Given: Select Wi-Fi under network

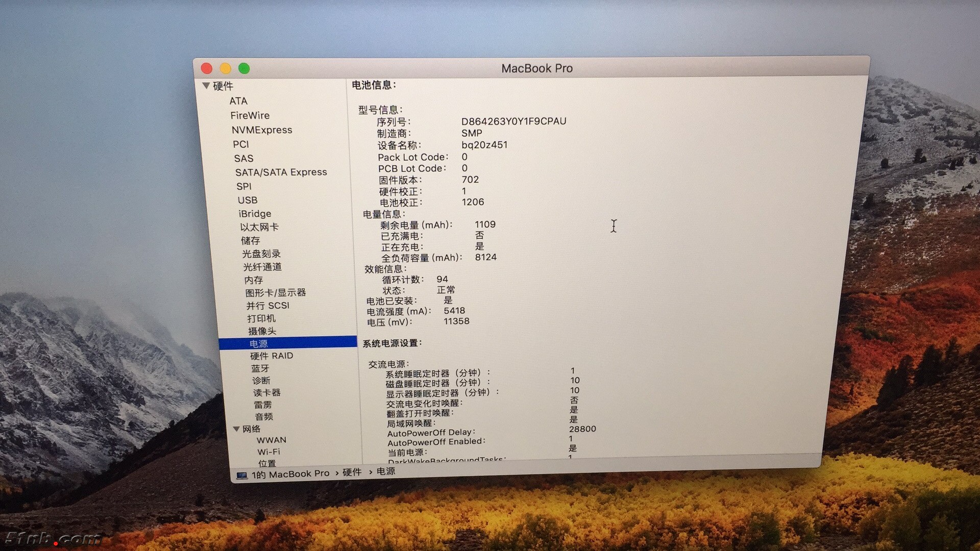Looking at the screenshot, I should pos(268,452).
